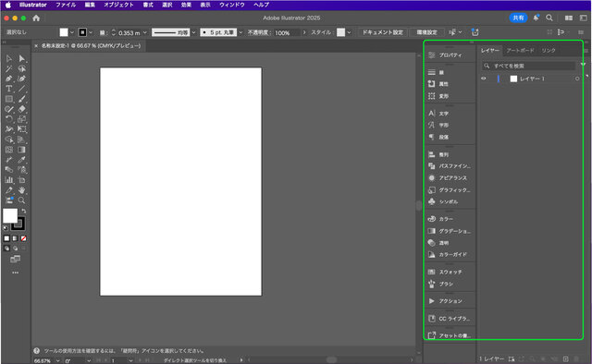Set paint mode to Gradient
Image resolution: width=592 pixels, height=364 pixels.
click(x=15, y=238)
